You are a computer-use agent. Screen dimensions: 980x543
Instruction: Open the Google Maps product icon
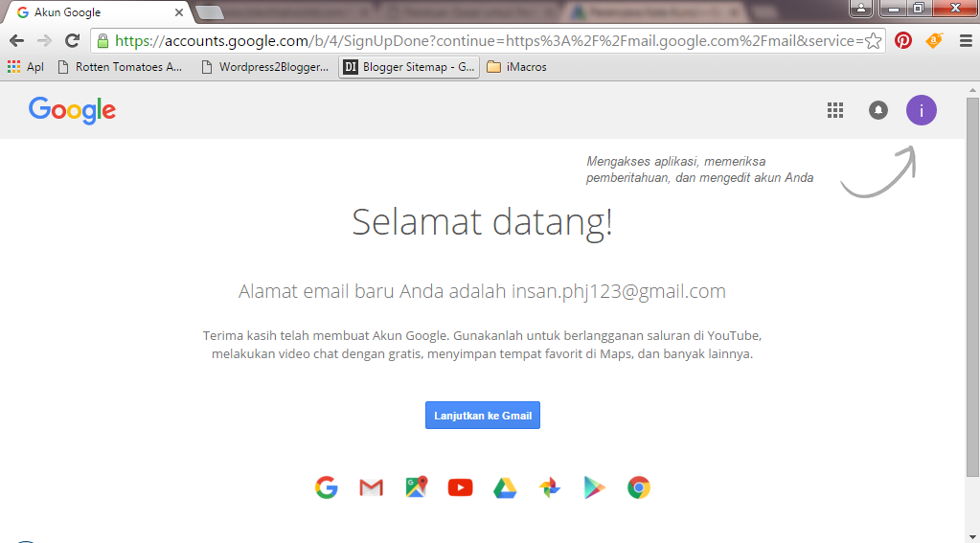tap(417, 487)
